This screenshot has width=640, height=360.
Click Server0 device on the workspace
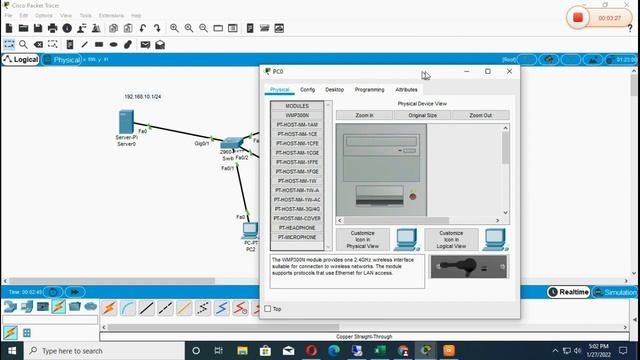[x=126, y=122]
